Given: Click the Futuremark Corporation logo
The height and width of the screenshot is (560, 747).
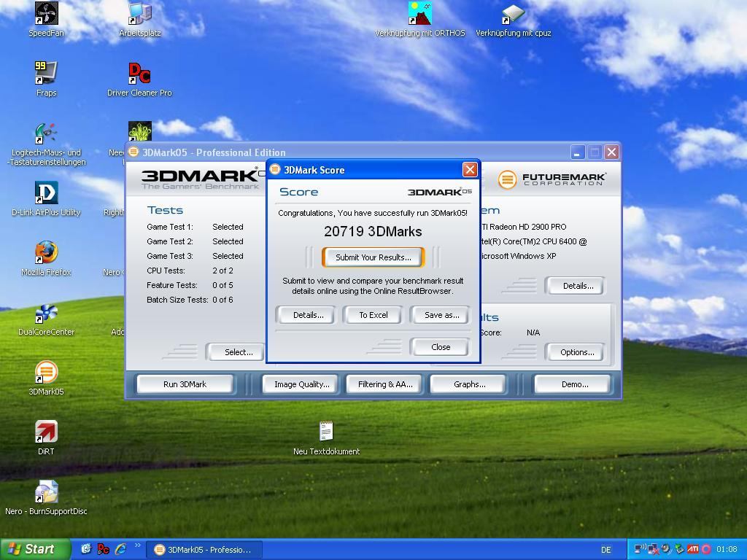Looking at the screenshot, I should [x=551, y=179].
